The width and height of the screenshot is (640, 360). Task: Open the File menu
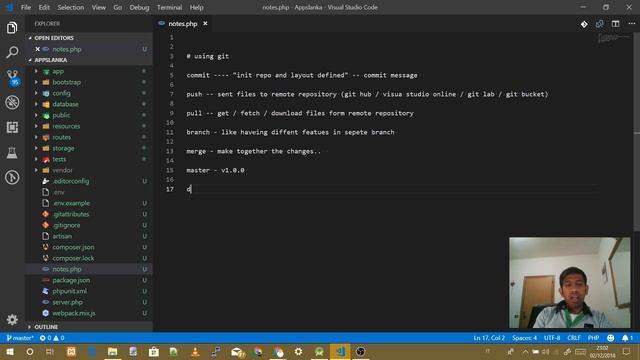tap(26, 7)
